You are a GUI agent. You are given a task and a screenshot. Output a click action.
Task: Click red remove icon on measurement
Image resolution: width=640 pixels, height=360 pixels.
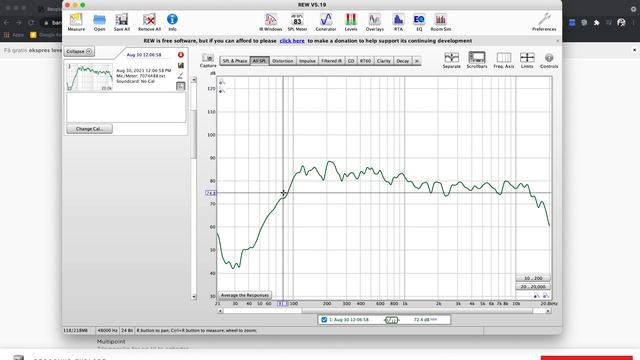click(181, 55)
